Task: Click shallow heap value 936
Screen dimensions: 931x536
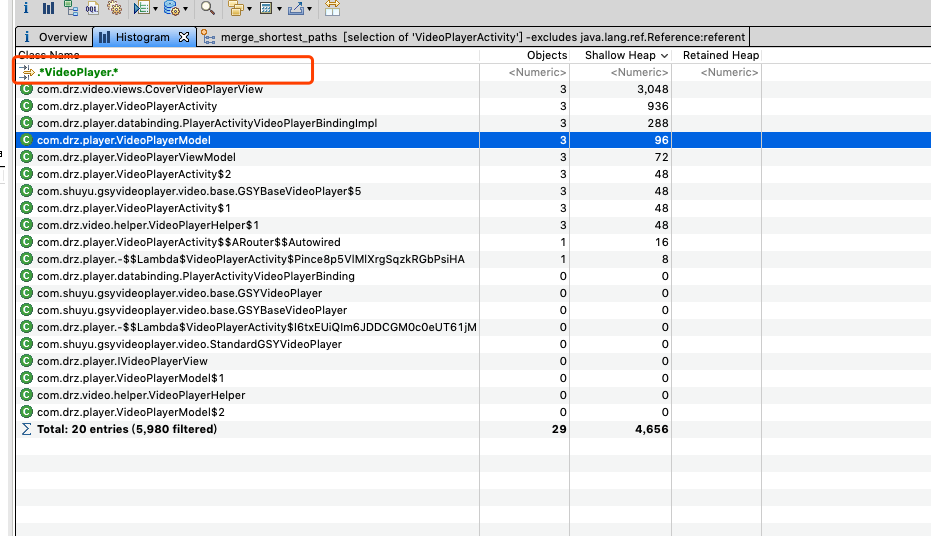Action: (658, 106)
